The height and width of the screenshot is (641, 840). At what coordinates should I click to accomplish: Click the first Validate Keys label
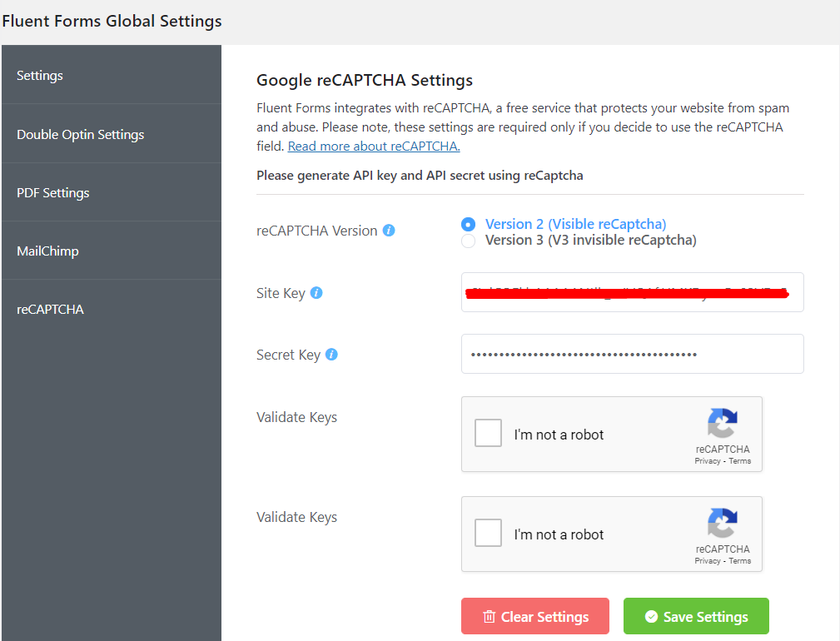click(x=296, y=417)
